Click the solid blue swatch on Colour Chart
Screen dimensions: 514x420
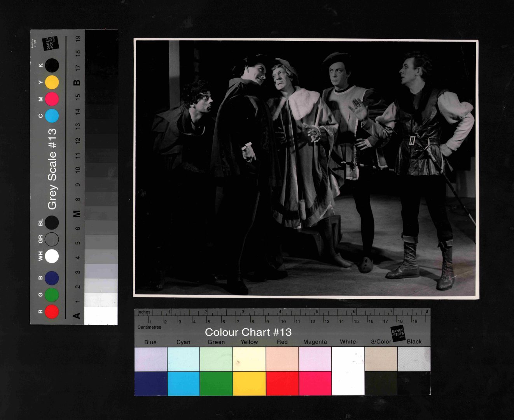click(150, 383)
